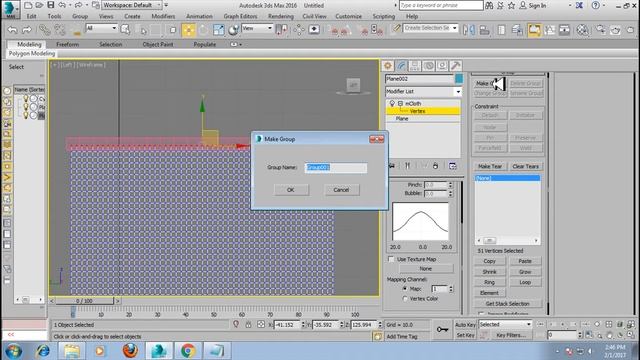Select the Vertex Color radio button
Viewport: 640px width, 360px height.
[405, 299]
